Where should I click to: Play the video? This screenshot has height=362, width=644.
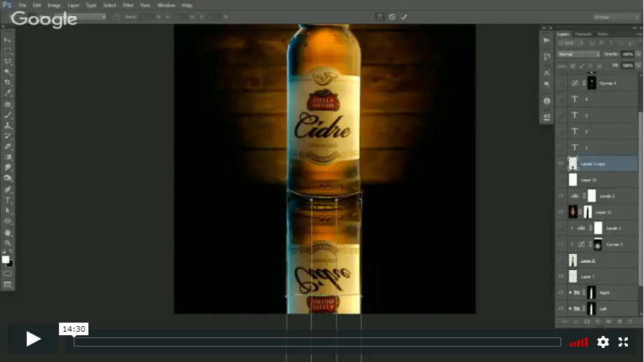tap(33, 339)
